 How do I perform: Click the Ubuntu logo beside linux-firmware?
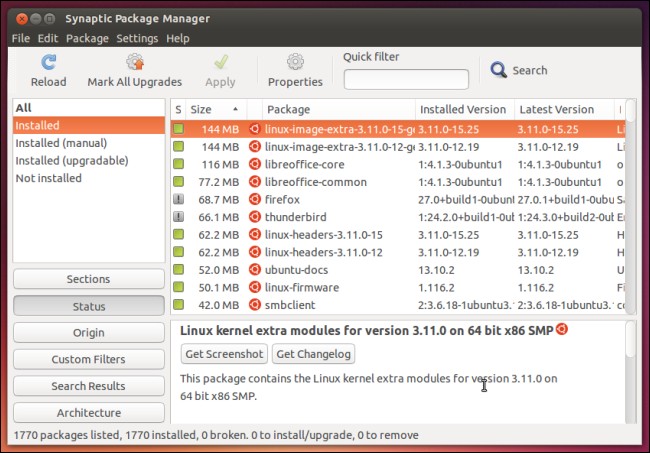click(x=254, y=287)
